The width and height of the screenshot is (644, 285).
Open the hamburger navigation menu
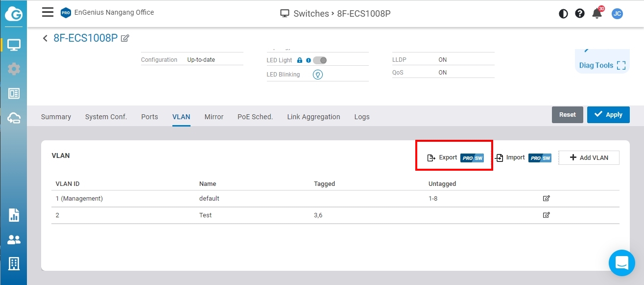point(48,12)
